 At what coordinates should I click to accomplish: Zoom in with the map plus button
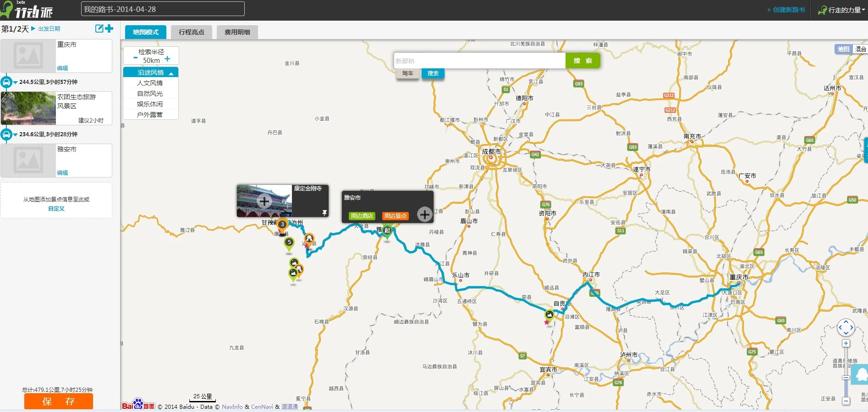point(846,343)
